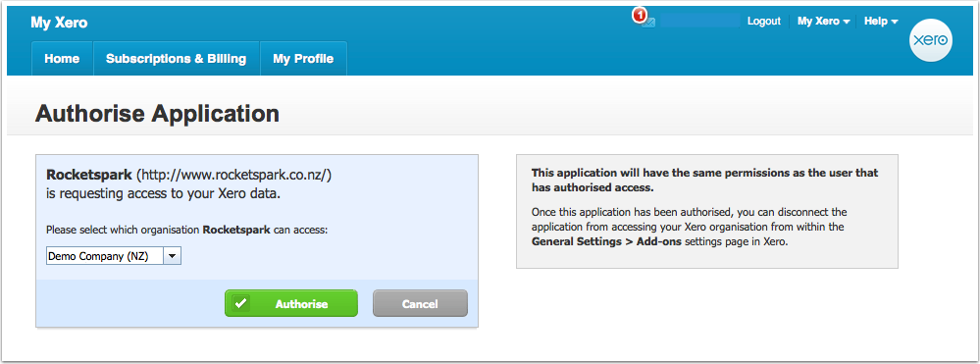
Task: Switch to Subscriptions & Billing tab
Action: pos(177,59)
